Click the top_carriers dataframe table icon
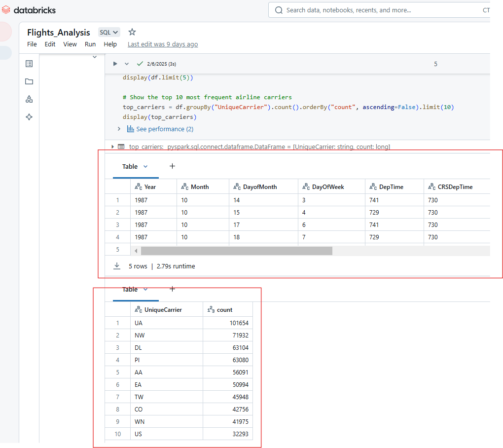Image resolution: width=503 pixels, height=448 pixels. point(121,147)
